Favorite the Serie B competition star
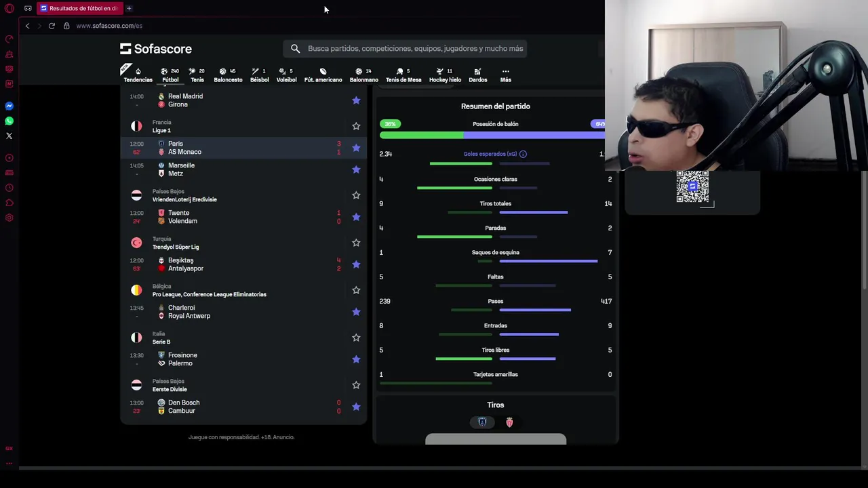 (x=356, y=338)
